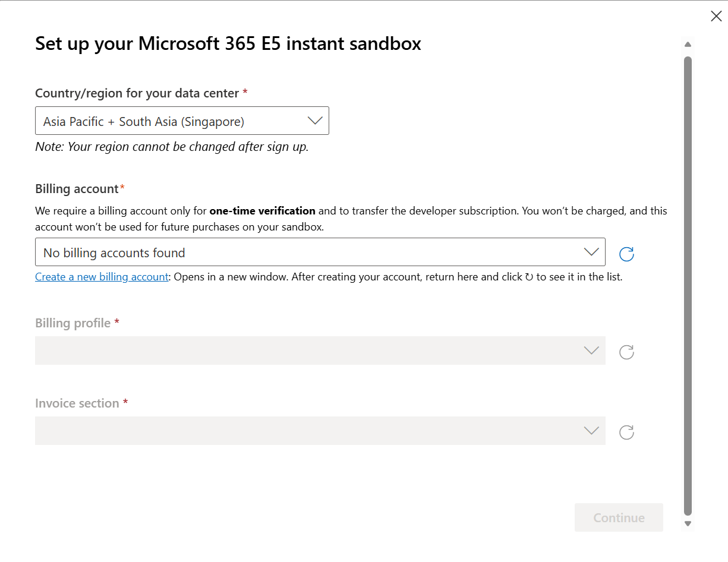Refresh the billing account list
Image resolution: width=728 pixels, height=562 pixels.
tap(626, 254)
